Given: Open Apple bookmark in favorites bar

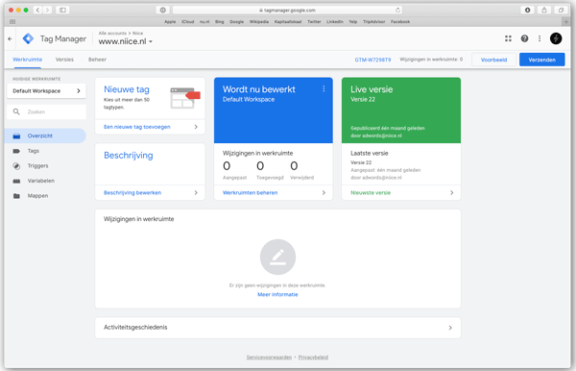Looking at the screenshot, I should point(170,22).
